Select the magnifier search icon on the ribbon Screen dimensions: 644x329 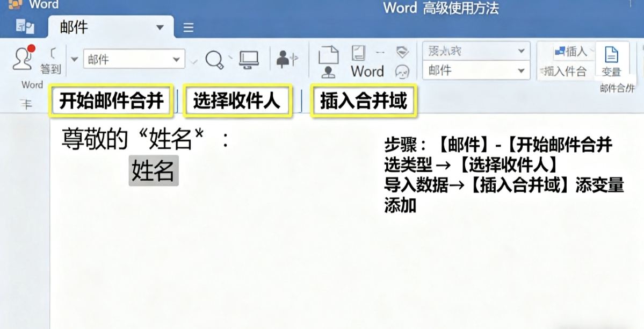coord(215,59)
